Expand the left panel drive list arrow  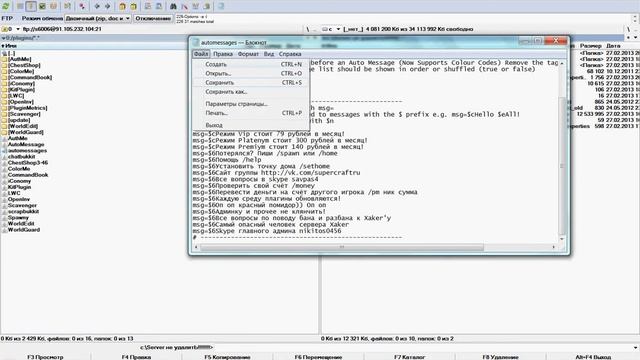[x=18, y=29]
